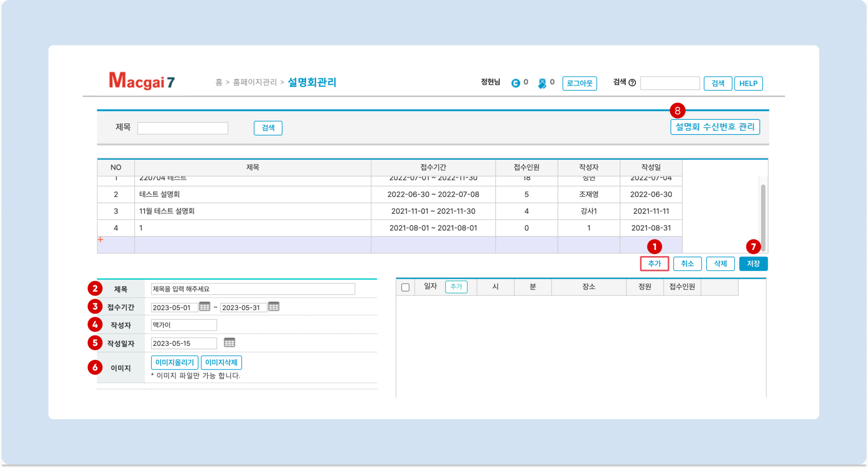868x468 pixels.
Task: Click the red plus marker on new row
Action: click(x=100, y=240)
